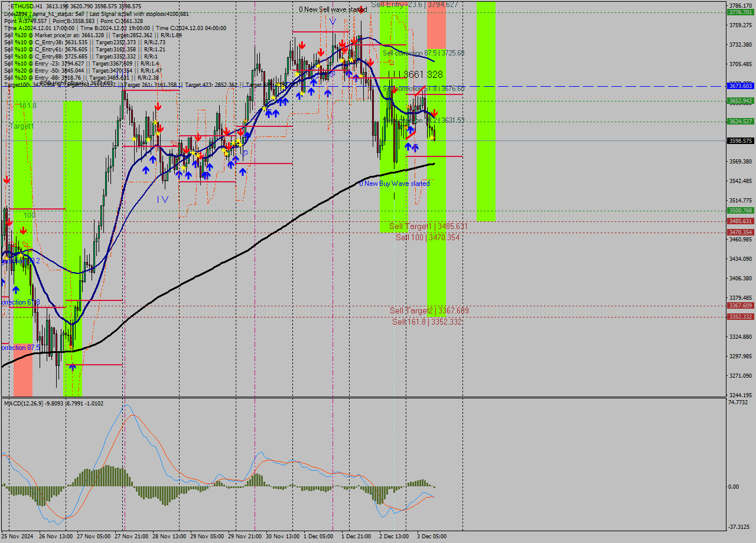Click the 'Entry -23: 3794.627' line
This screenshot has width=756, height=543.
tap(82, 63)
